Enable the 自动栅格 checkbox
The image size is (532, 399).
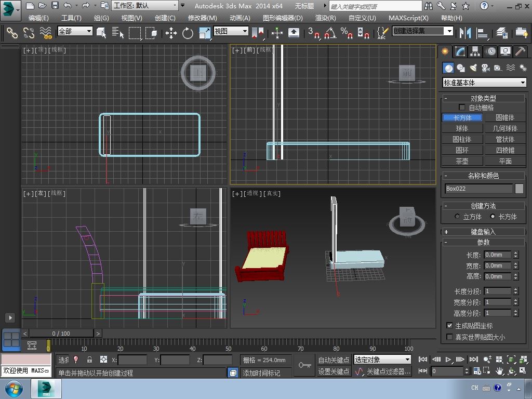click(x=462, y=108)
